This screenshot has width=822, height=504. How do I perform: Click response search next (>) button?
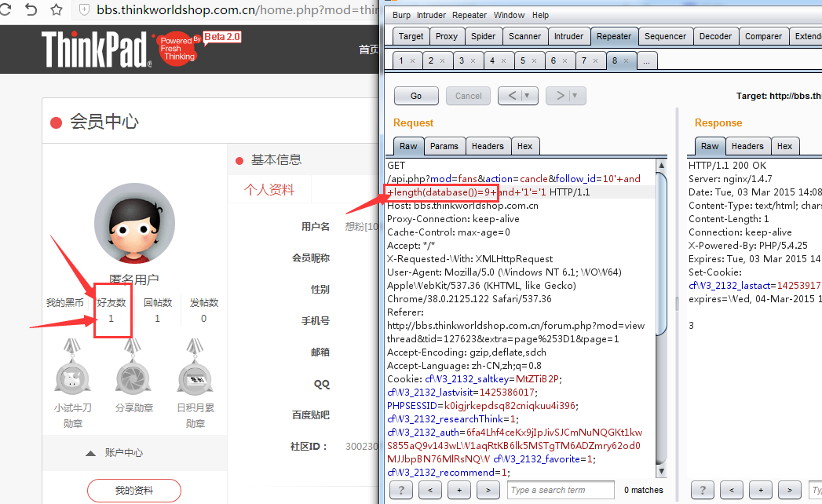coord(790,490)
